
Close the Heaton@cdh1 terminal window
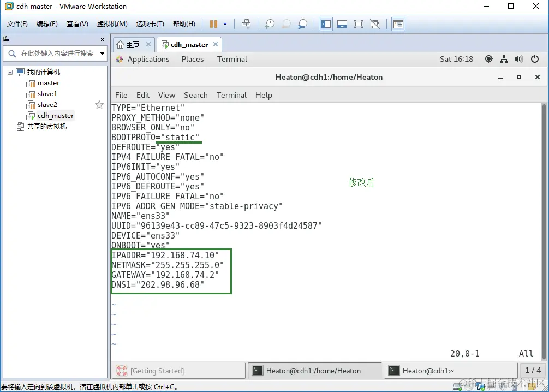pyautogui.click(x=538, y=78)
